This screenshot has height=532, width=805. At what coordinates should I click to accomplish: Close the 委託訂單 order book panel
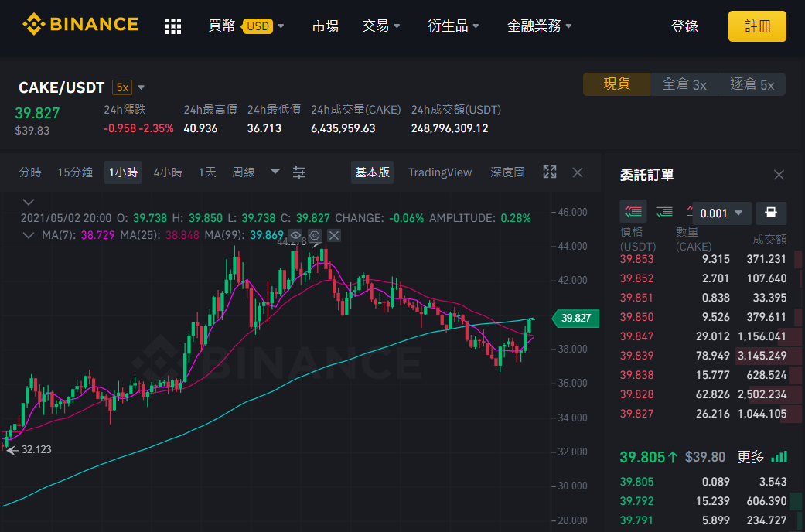coord(779,175)
